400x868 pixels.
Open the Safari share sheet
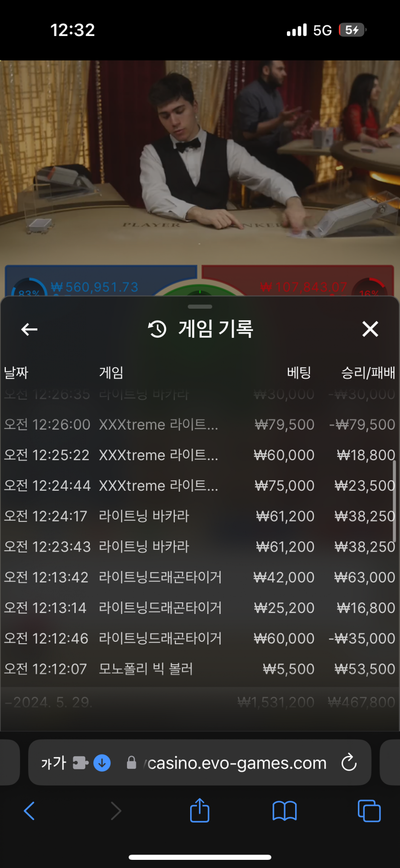pos(200,810)
